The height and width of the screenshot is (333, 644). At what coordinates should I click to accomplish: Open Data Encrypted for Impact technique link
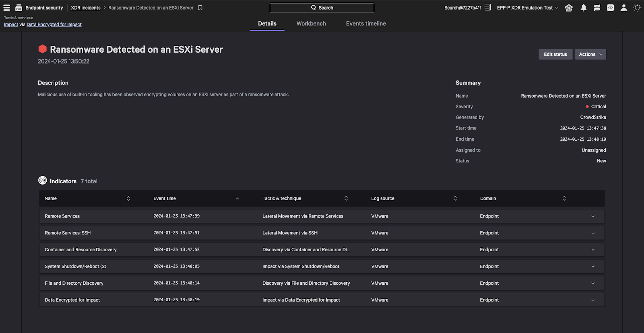point(54,25)
